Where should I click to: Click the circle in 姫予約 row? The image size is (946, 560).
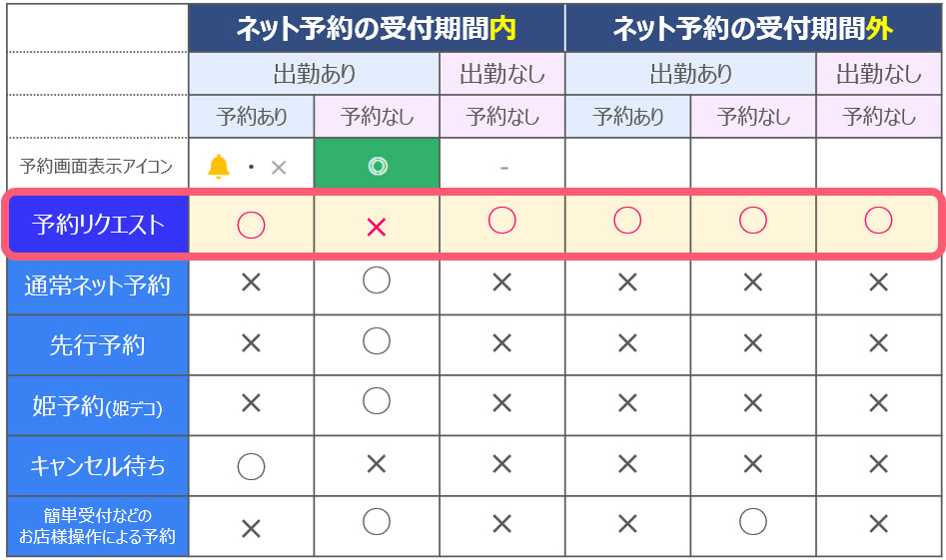377,401
